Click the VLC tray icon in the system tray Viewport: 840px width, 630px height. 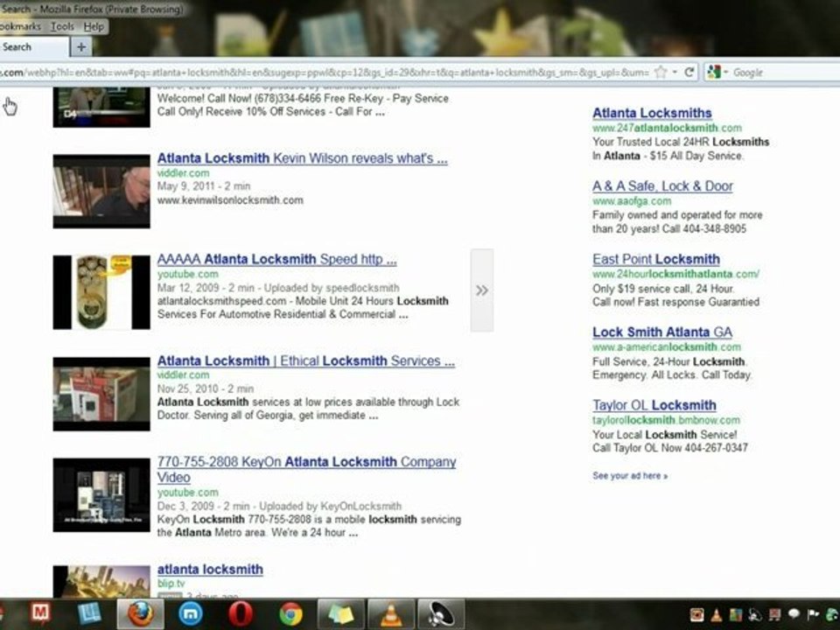(717, 615)
